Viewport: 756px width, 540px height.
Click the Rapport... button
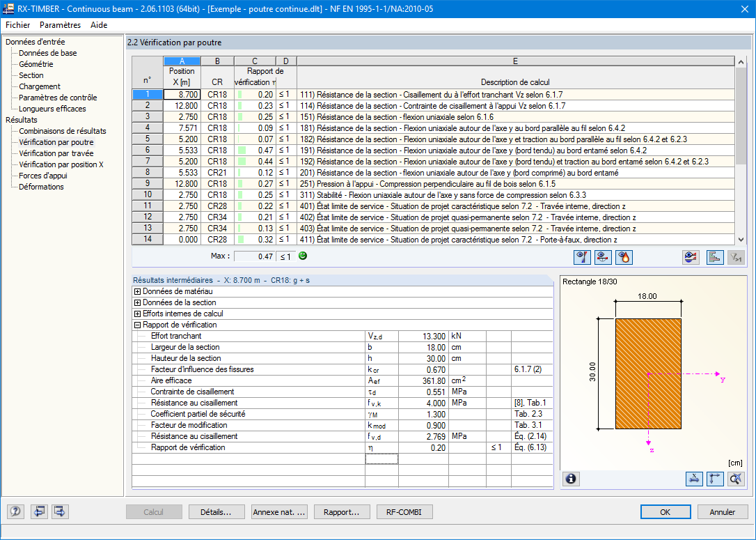[342, 512]
